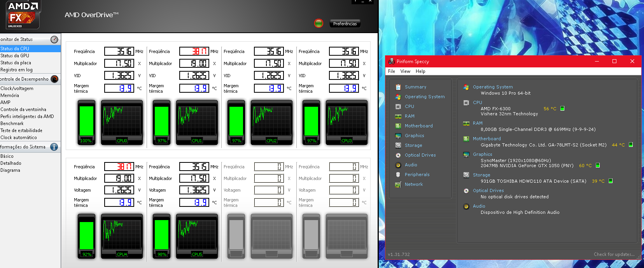Open Audio from the Speccy sidebar

(411, 165)
